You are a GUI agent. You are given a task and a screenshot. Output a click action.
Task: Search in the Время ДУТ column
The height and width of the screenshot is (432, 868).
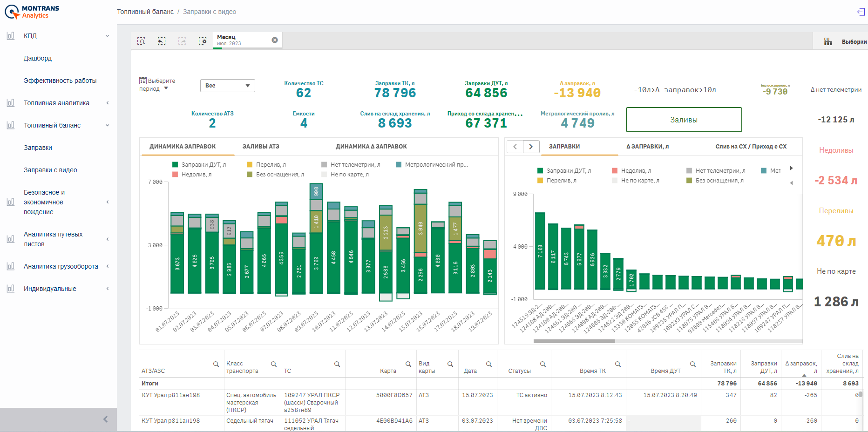(x=693, y=364)
